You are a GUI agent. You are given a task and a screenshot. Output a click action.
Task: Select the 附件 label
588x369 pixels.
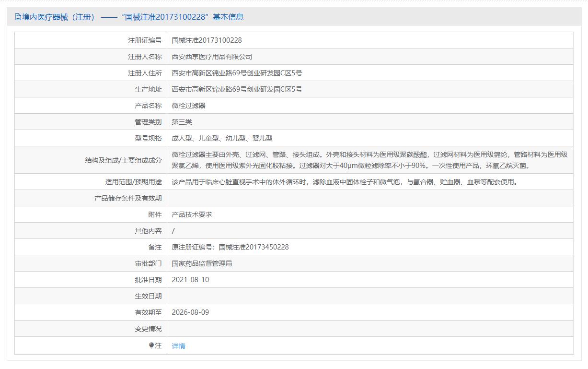point(155,215)
